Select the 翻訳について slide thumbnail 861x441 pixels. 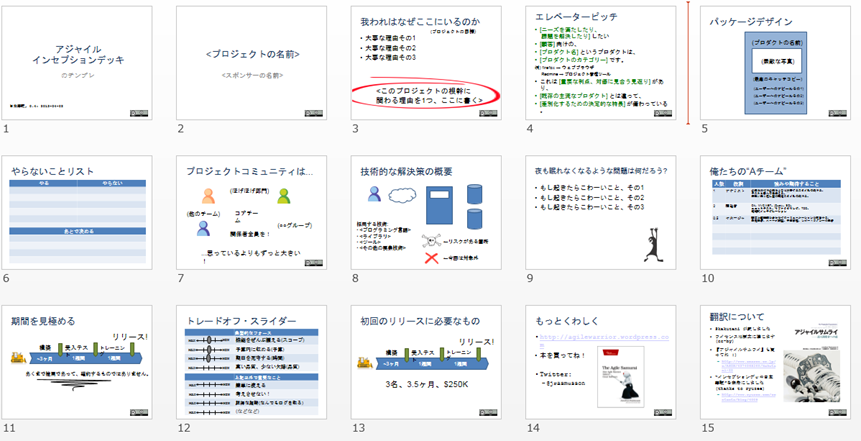pos(775,362)
